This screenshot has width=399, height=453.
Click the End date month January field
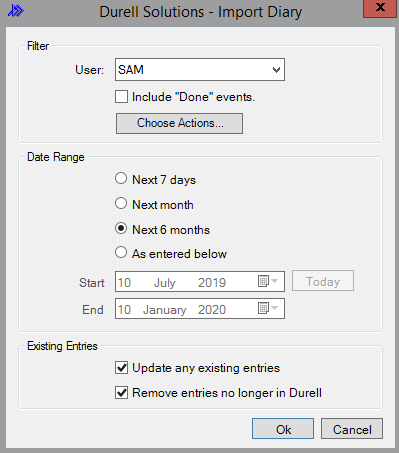tap(165, 310)
